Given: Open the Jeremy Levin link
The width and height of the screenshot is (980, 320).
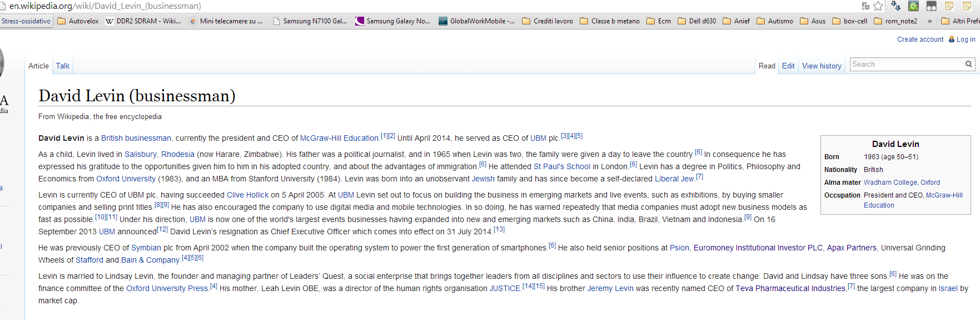Looking at the screenshot, I should (x=610, y=288).
